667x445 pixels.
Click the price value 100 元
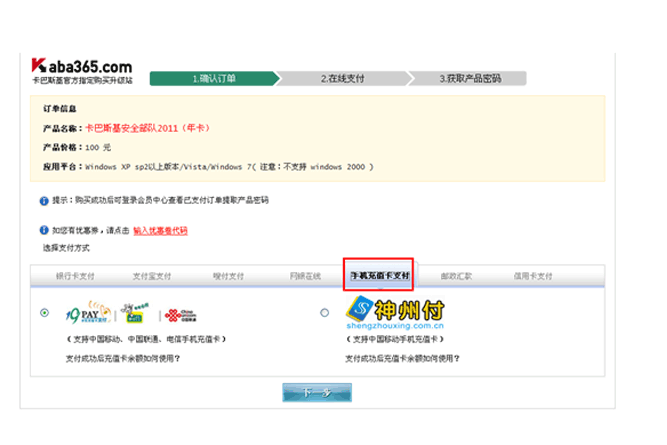[x=98, y=148]
